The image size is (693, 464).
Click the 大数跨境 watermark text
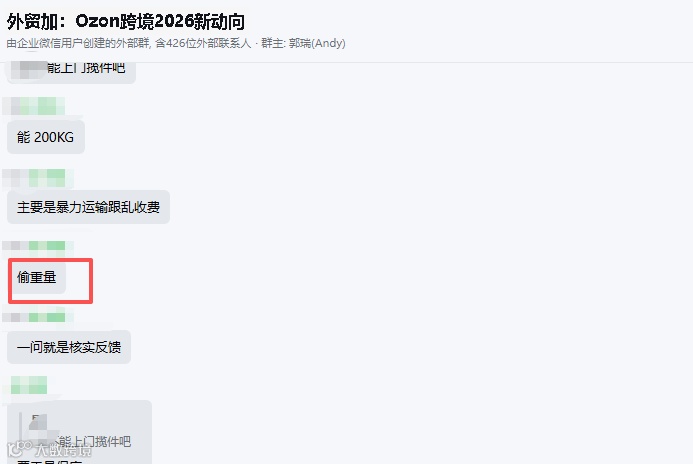click(64, 450)
